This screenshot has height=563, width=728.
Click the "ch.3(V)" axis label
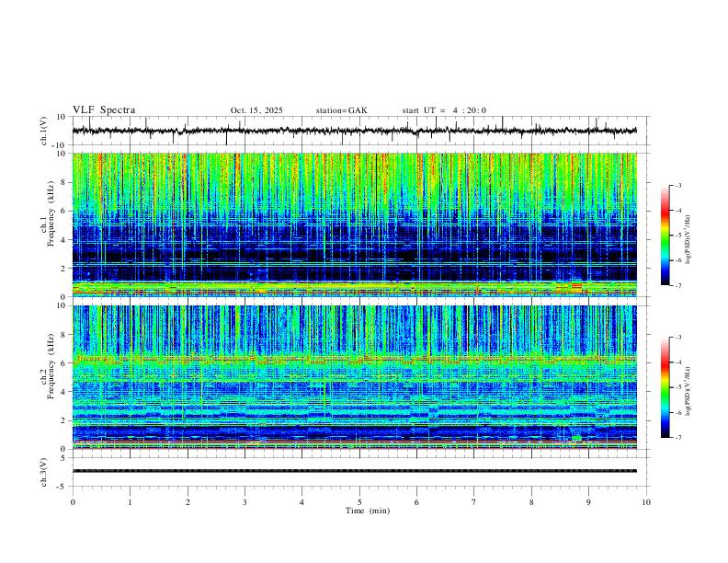coord(44,472)
